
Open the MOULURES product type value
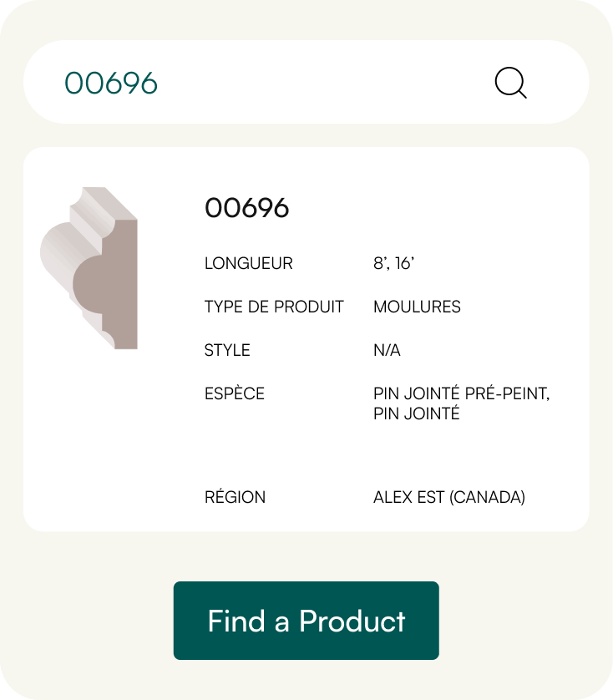click(417, 307)
